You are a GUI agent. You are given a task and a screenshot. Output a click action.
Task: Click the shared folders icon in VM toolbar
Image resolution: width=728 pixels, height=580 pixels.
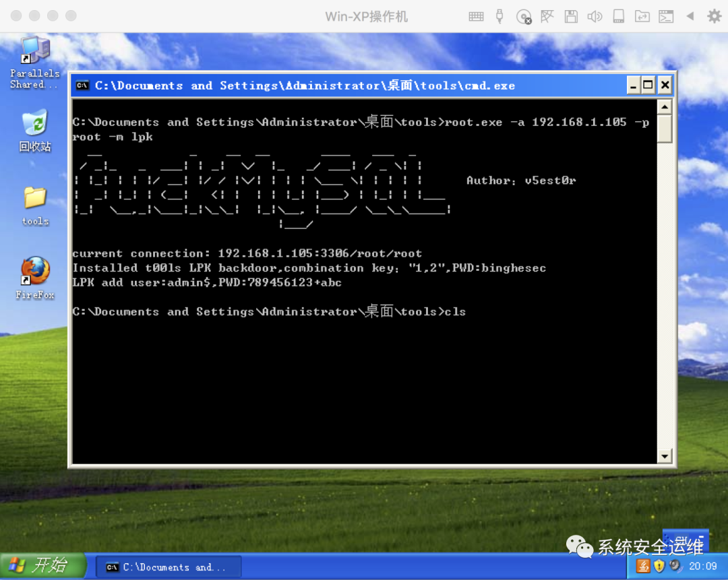(642, 17)
